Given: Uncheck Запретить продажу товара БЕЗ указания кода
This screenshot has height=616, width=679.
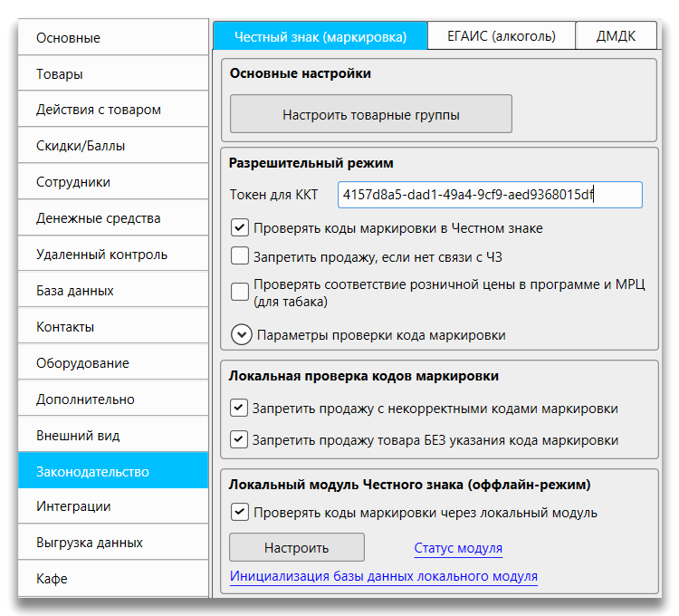Looking at the screenshot, I should point(240,440).
